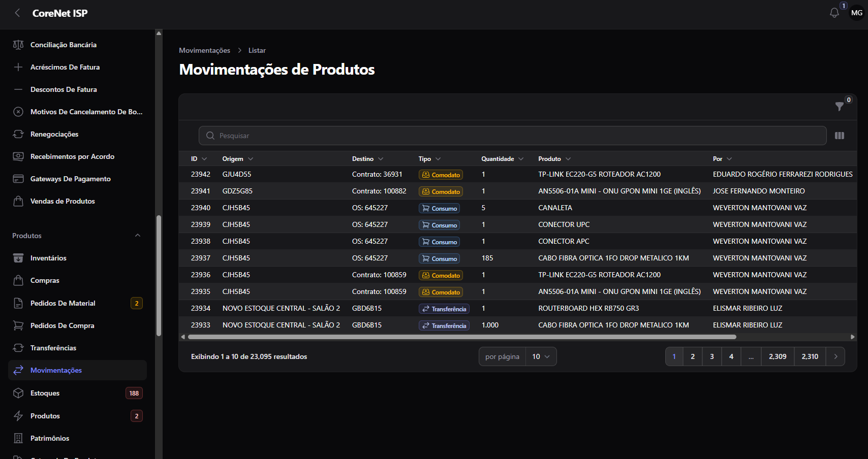Go to page 2 of results
The height and width of the screenshot is (459, 868).
(693, 356)
